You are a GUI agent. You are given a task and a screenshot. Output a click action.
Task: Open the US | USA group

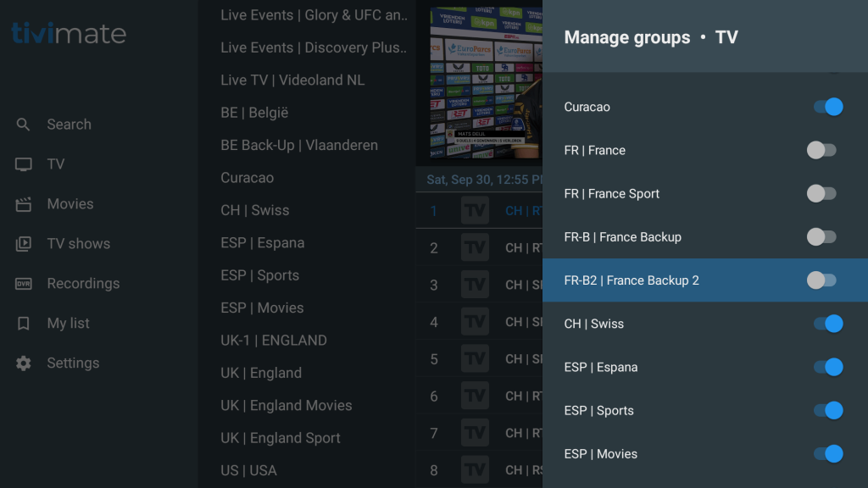coord(248,470)
